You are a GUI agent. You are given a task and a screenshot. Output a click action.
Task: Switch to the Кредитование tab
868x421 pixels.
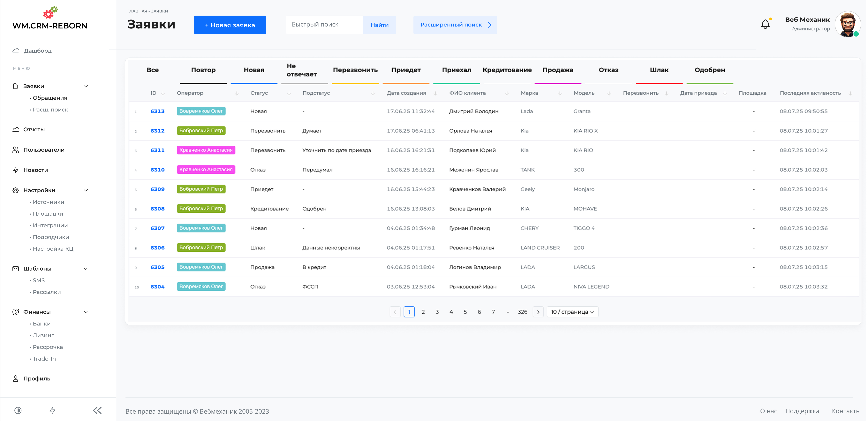pos(507,70)
